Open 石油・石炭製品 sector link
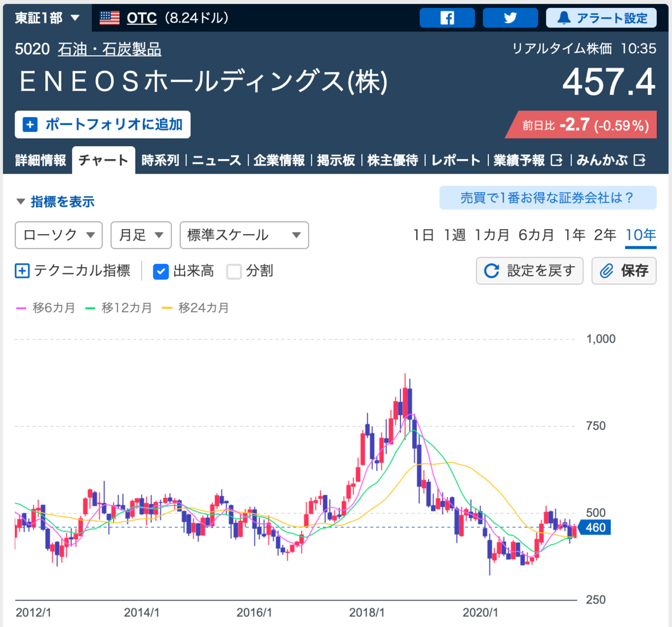The image size is (672, 627). [110, 49]
